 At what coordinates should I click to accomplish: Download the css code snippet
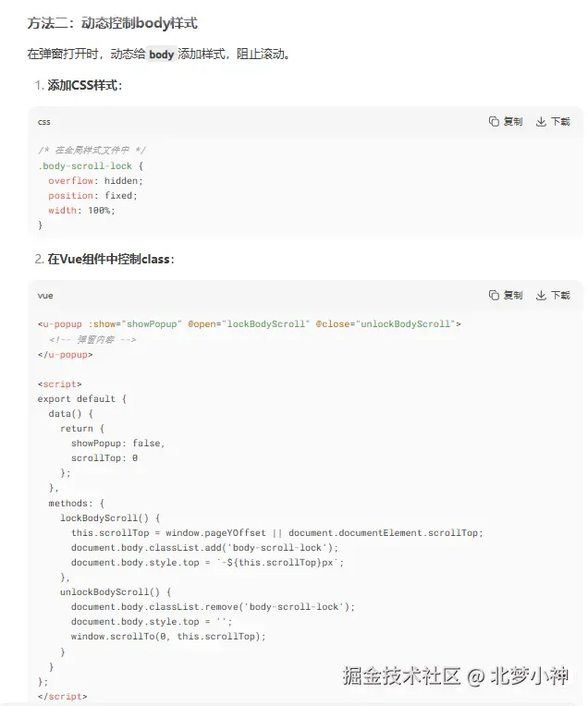tap(553, 121)
